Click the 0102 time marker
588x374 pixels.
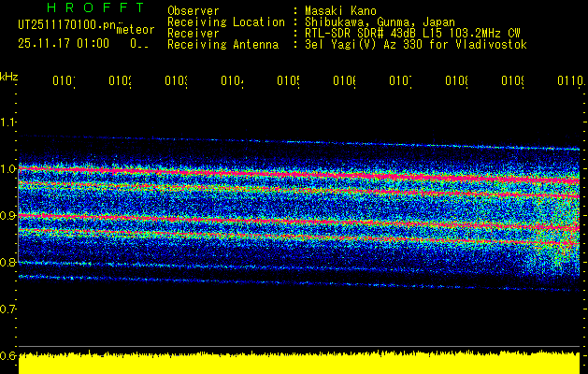[x=120, y=81]
